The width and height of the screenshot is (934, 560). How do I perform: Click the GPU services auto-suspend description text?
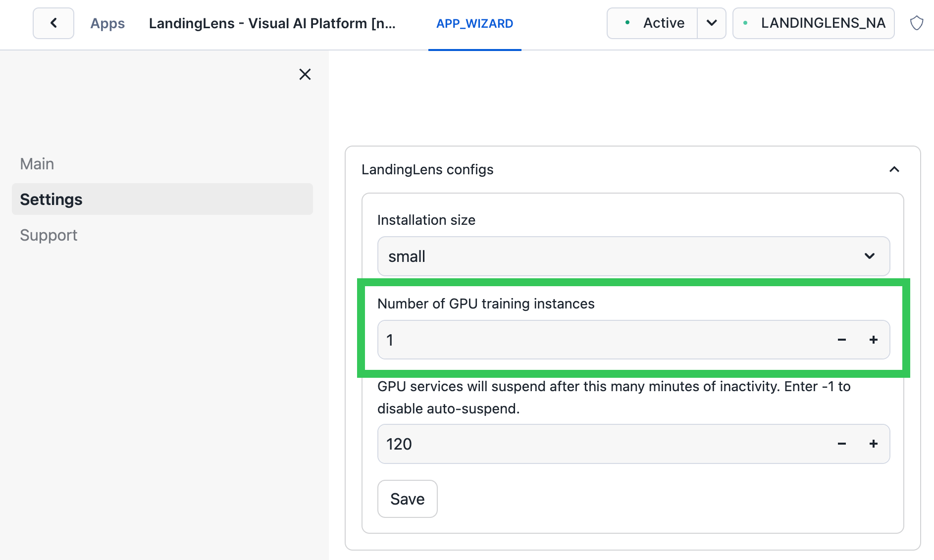(x=614, y=397)
